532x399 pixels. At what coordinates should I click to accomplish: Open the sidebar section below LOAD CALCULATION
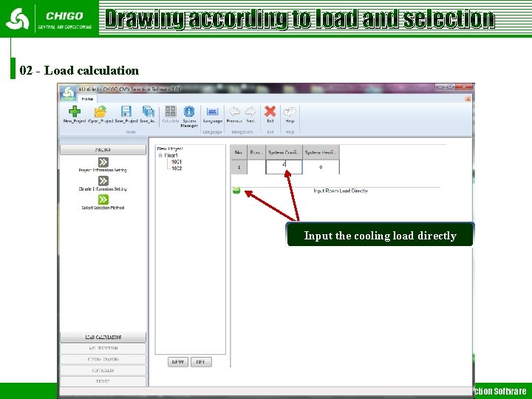click(103, 349)
